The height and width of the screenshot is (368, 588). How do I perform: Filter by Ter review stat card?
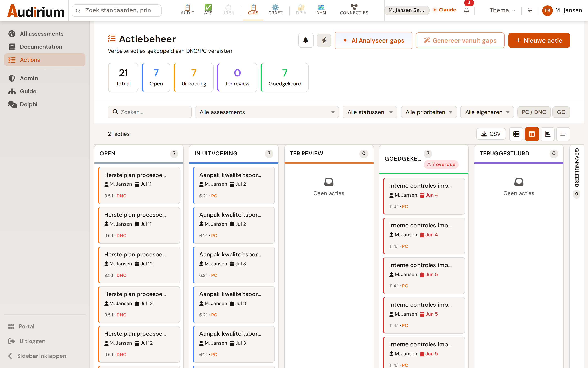pos(237,77)
